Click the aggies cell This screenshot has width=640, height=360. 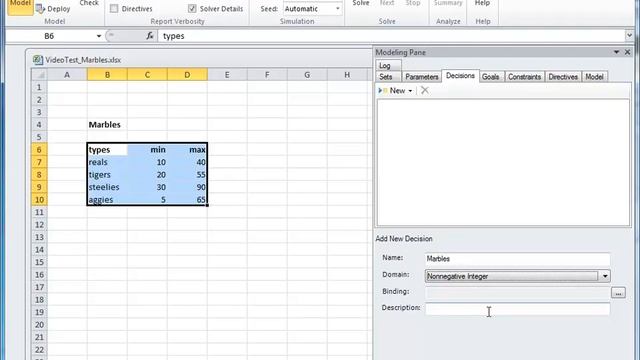coord(107,200)
